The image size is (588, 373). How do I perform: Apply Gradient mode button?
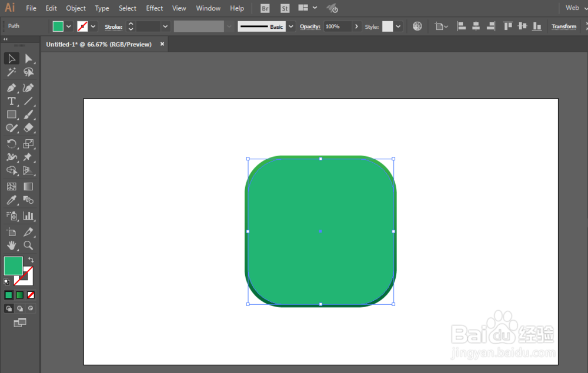pos(20,295)
